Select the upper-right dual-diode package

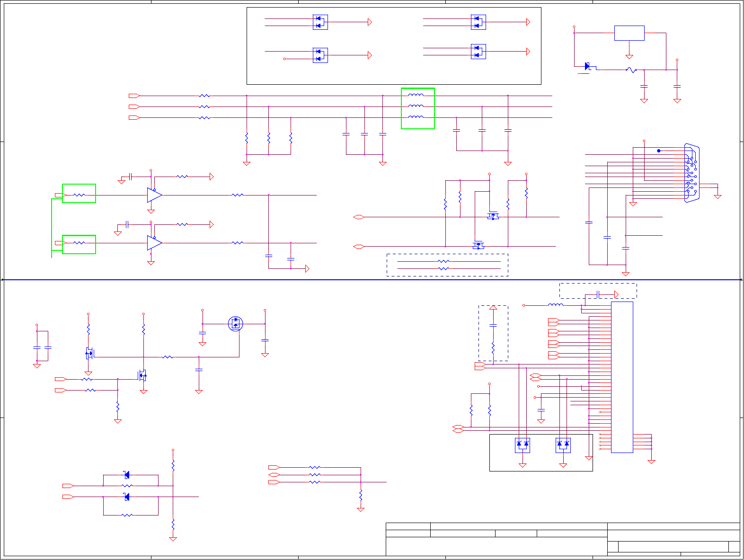pos(478,22)
